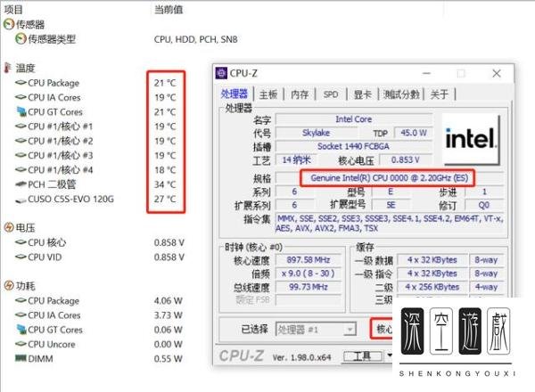Image resolution: width=535 pixels, height=392 pixels.
Task: Click the 规格 field Genuine Intel(R) CPU 0000
Action: point(390,178)
